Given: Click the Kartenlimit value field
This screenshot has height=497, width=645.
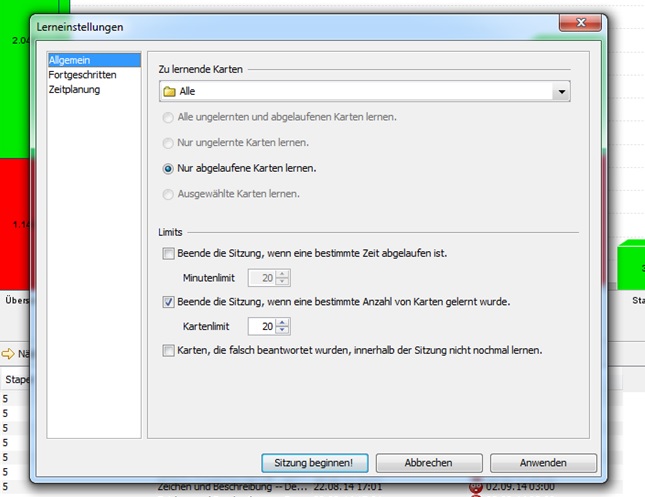Looking at the screenshot, I should point(262,327).
